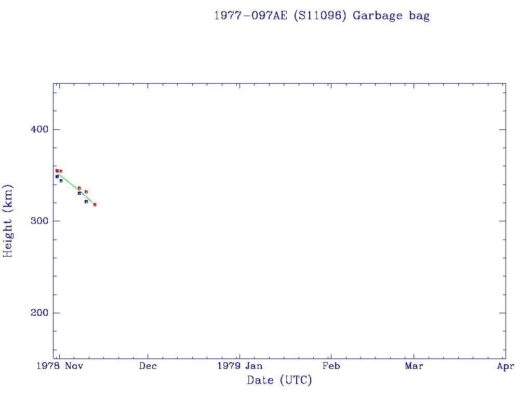Click the 'Date (UTC)' x-axis label
This screenshot has width=532, height=399.
tap(280, 380)
